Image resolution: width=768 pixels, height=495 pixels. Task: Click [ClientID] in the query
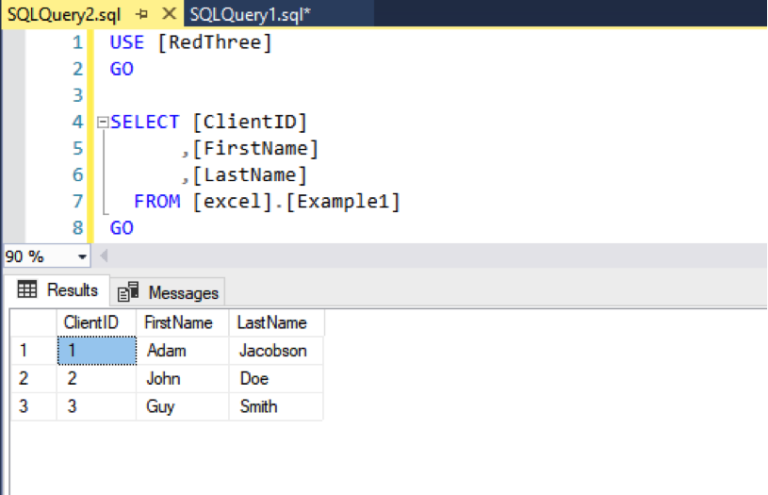click(250, 122)
